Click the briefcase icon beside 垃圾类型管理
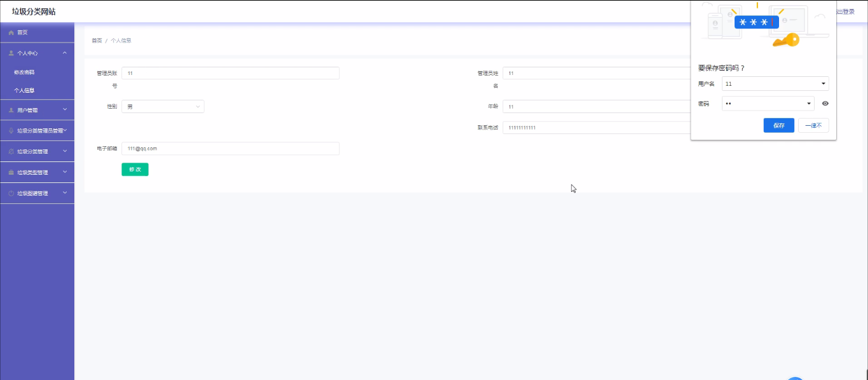The height and width of the screenshot is (380, 868). (x=11, y=173)
